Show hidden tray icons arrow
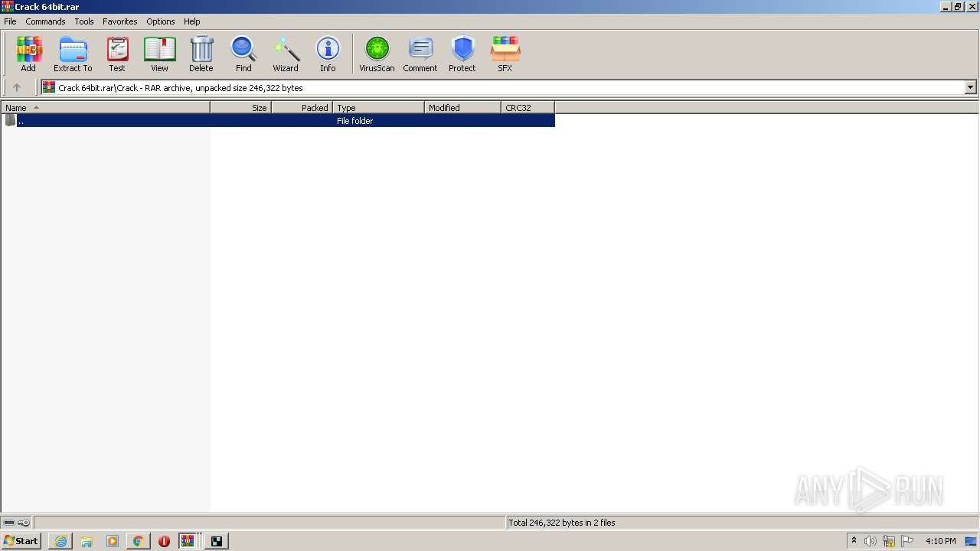The height and width of the screenshot is (551, 980). click(854, 541)
